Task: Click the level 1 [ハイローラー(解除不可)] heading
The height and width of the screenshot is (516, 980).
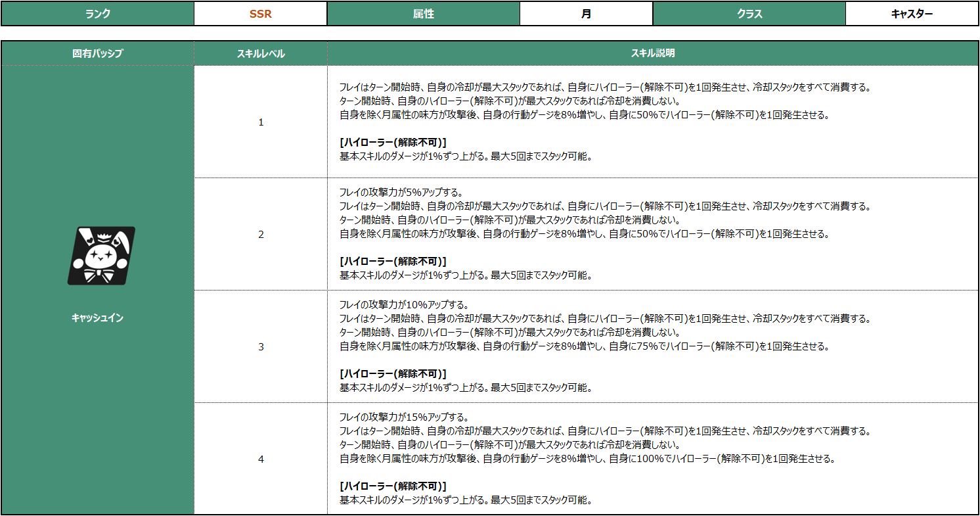Action: (393, 143)
